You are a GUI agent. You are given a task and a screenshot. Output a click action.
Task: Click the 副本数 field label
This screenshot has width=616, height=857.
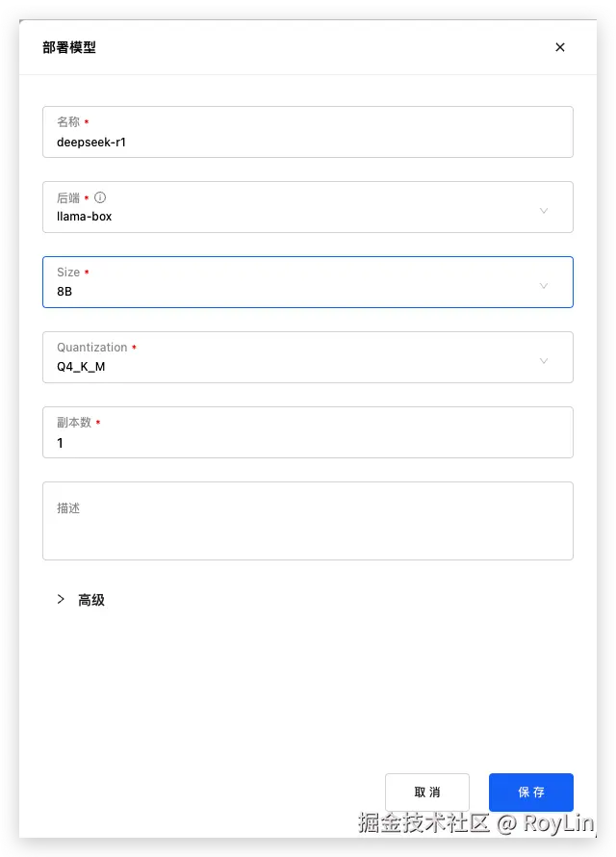click(73, 423)
